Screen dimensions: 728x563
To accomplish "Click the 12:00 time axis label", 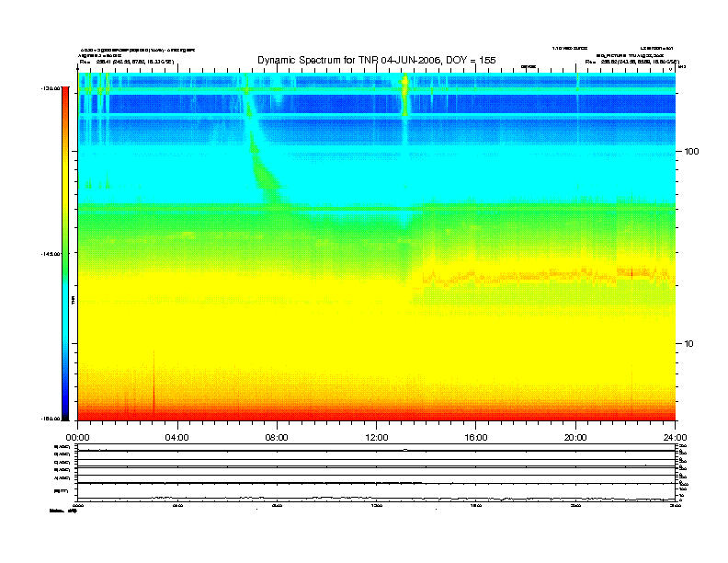I will [377, 438].
